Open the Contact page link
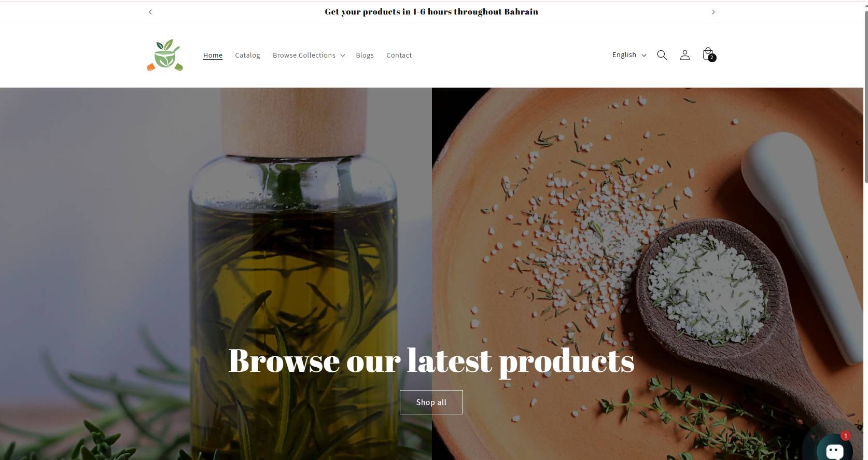868x460 pixels. click(x=399, y=55)
